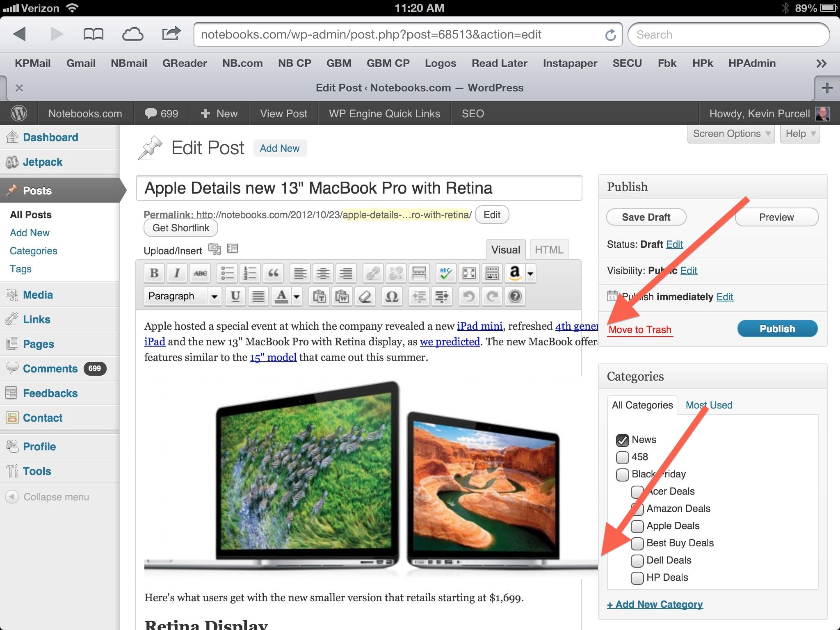Image resolution: width=840 pixels, height=630 pixels.
Task: Apply blockquote formatting
Action: (x=273, y=273)
